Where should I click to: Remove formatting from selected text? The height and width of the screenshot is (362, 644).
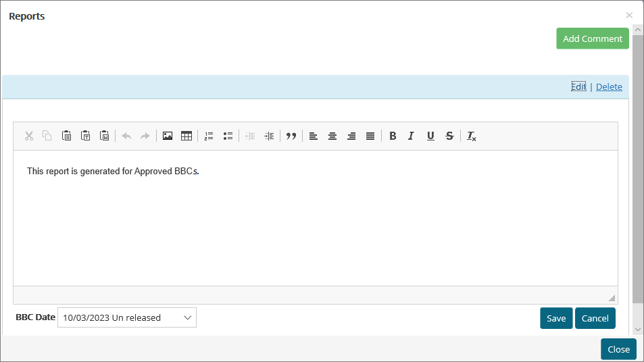click(x=472, y=136)
